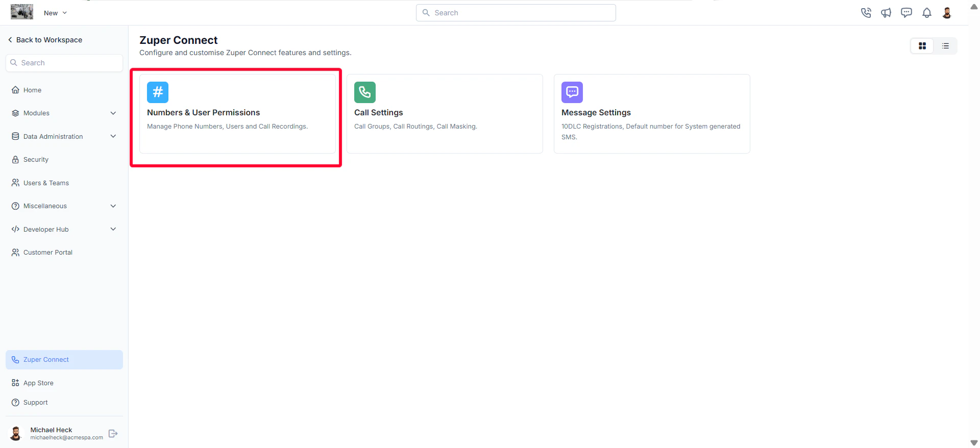Click the megaphone announcements icon
The height and width of the screenshot is (448, 980).
(886, 13)
